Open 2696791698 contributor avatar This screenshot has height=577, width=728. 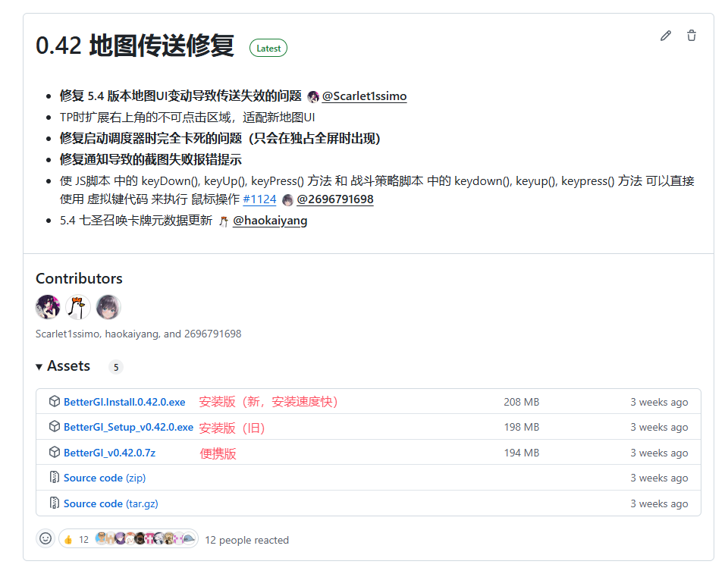(x=108, y=307)
